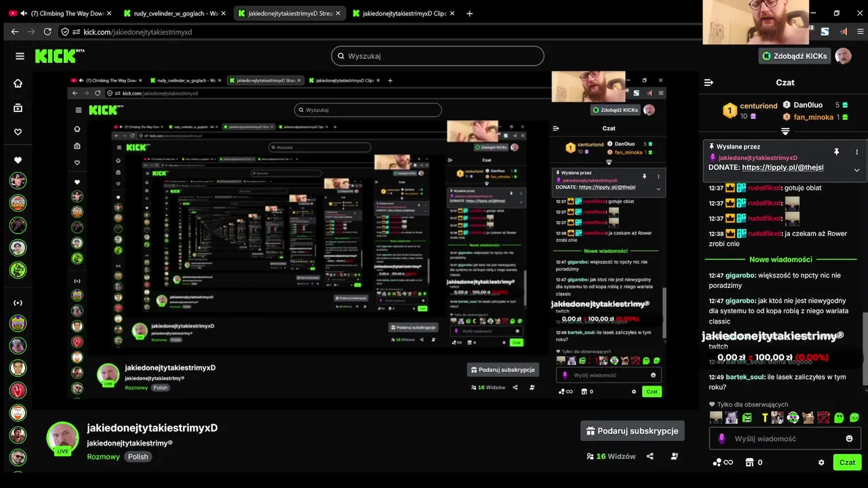Open the browser application menu

[861, 31]
